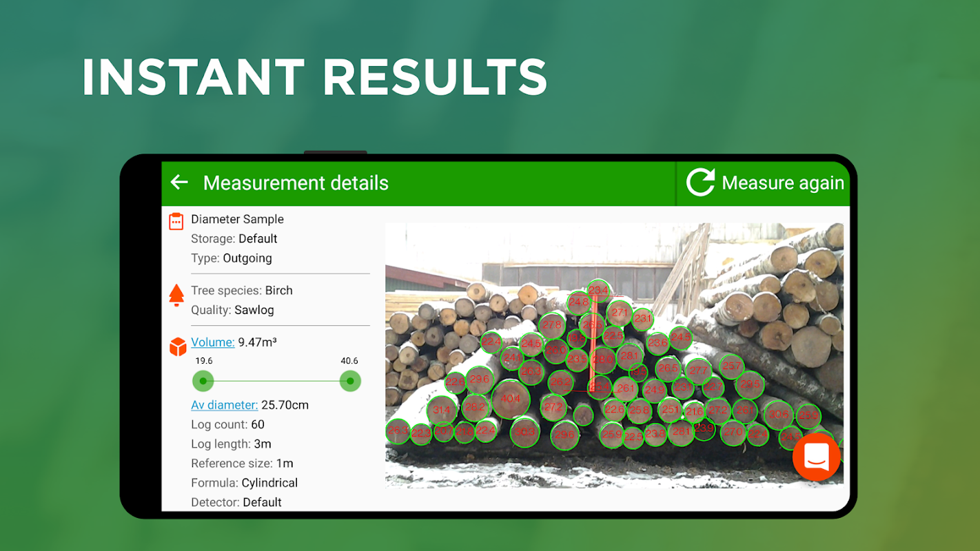The image size is (980, 551).
Task: Tap the back arrow icon
Action: pos(179,183)
